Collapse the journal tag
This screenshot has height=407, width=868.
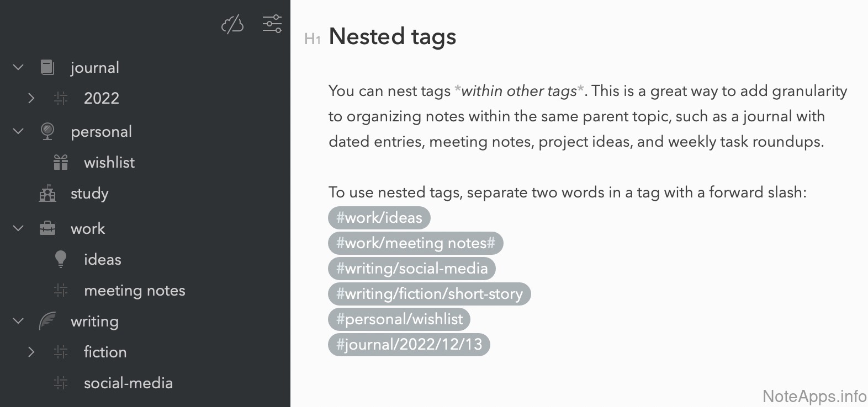click(x=18, y=67)
